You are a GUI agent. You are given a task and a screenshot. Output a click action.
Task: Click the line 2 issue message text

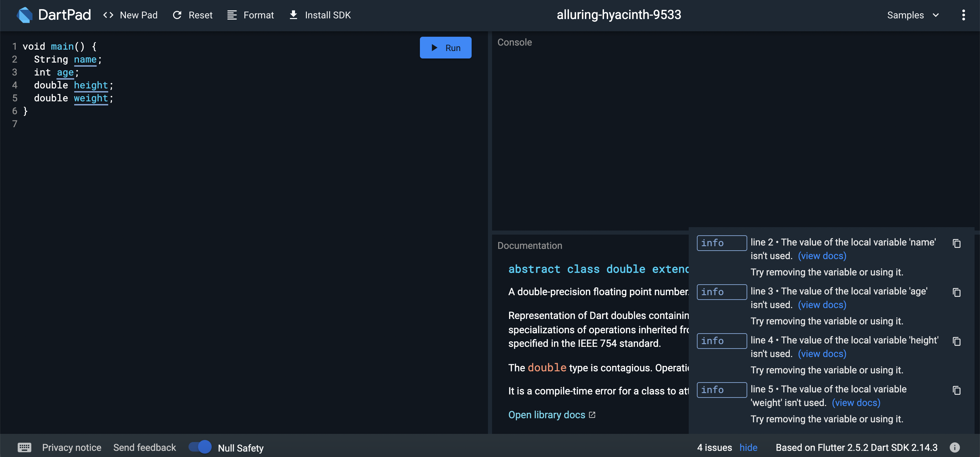(843, 249)
